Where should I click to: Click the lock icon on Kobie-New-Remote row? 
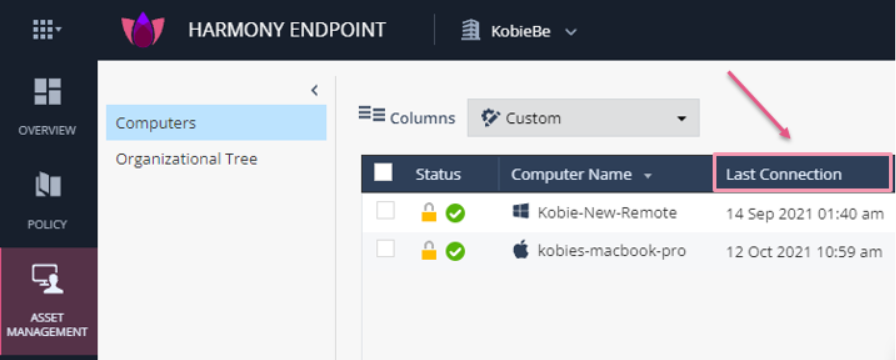429,212
